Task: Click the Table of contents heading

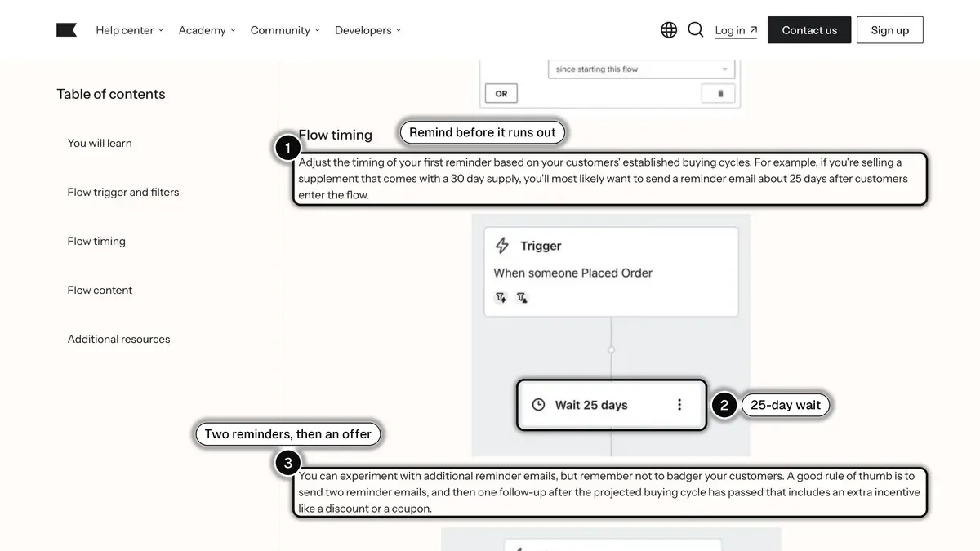Action: 111,94
